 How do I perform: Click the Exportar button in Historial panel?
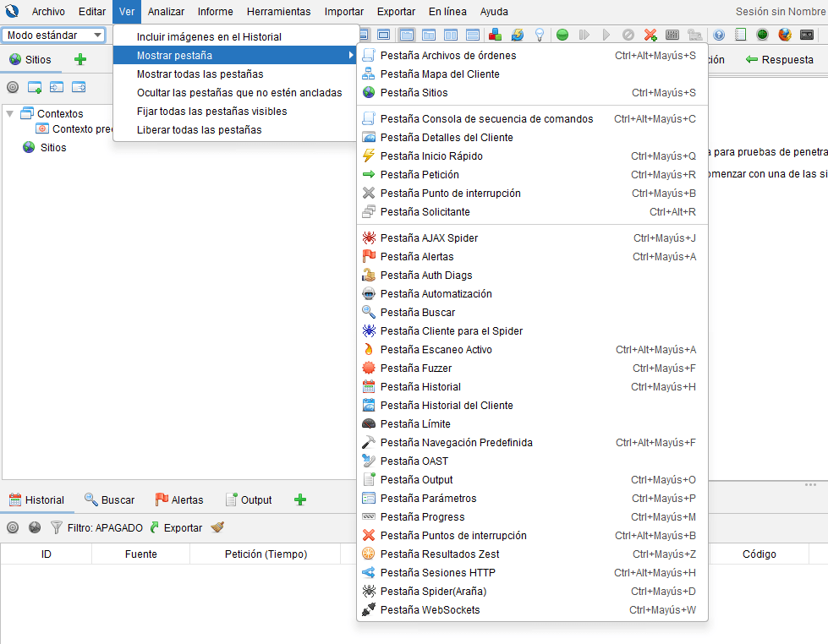coord(176,527)
